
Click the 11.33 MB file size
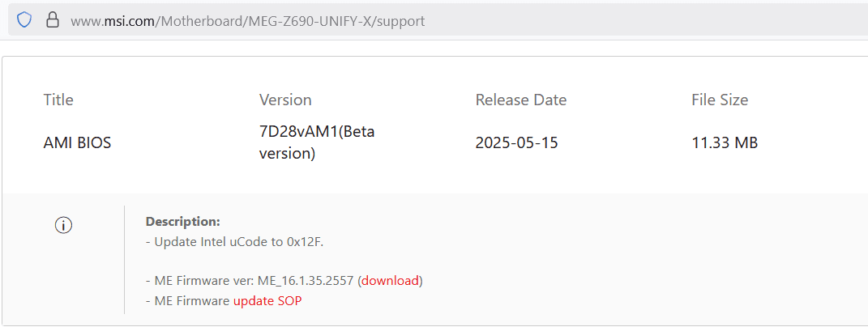coord(725,143)
